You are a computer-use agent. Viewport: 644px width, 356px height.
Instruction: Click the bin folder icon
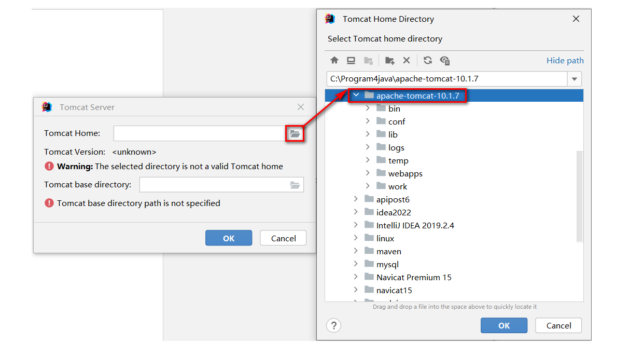[381, 108]
